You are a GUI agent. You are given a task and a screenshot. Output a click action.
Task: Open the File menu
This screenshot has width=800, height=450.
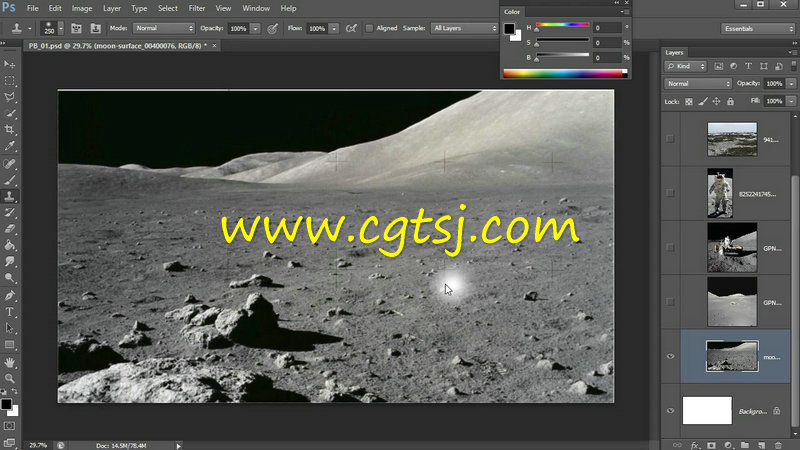click(x=32, y=8)
